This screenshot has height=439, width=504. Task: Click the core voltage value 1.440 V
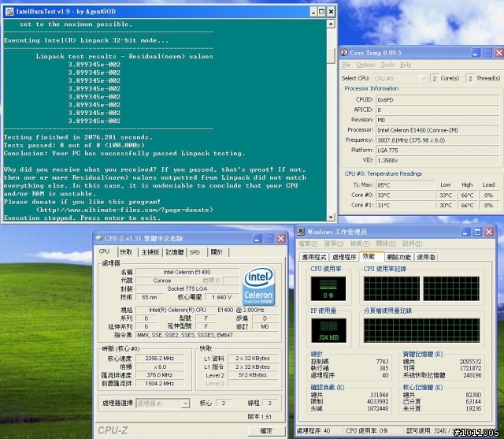click(221, 297)
